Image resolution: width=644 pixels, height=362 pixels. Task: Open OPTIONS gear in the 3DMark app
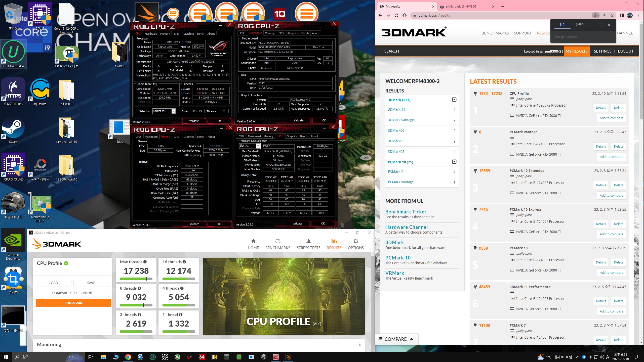point(356,244)
